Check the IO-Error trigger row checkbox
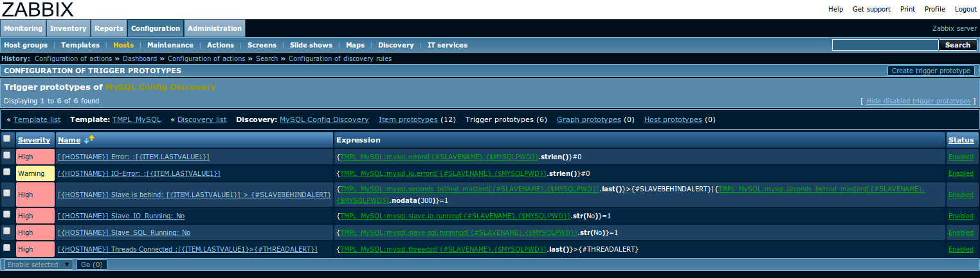The width and height of the screenshot is (980, 278). tap(6, 172)
